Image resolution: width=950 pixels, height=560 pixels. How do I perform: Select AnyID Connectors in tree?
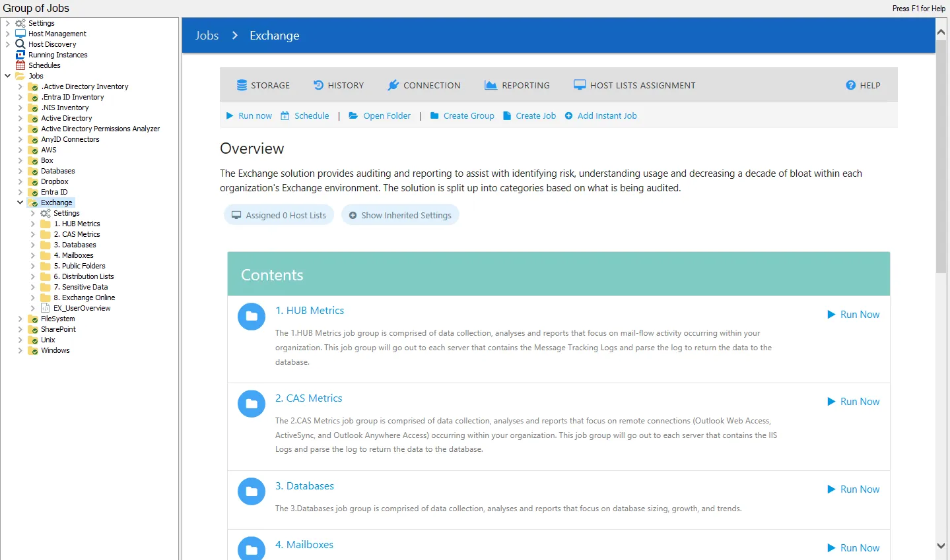tap(70, 139)
